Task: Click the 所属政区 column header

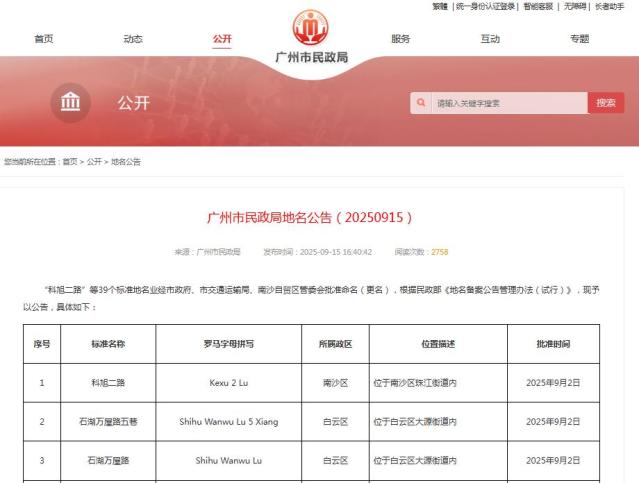Action: (x=335, y=344)
